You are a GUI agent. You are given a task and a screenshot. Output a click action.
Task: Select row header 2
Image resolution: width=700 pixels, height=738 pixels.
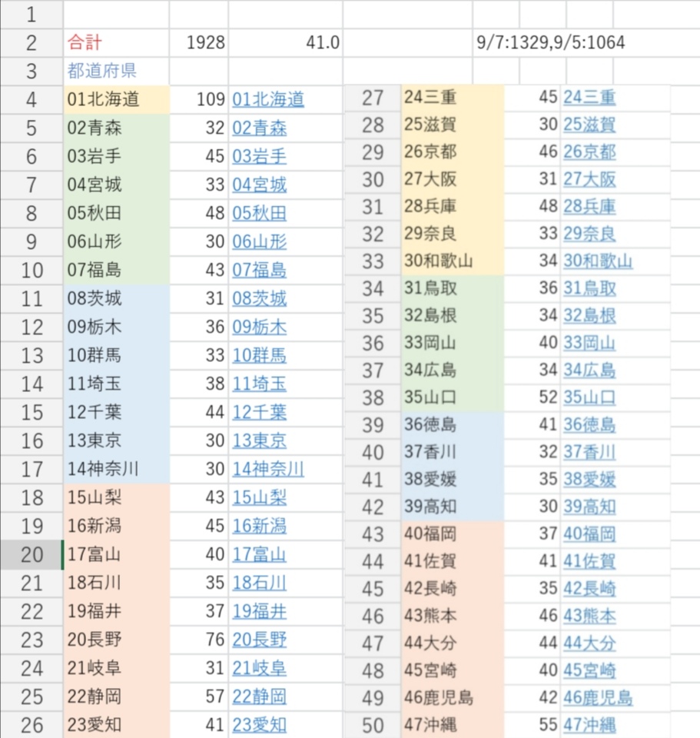coord(32,43)
